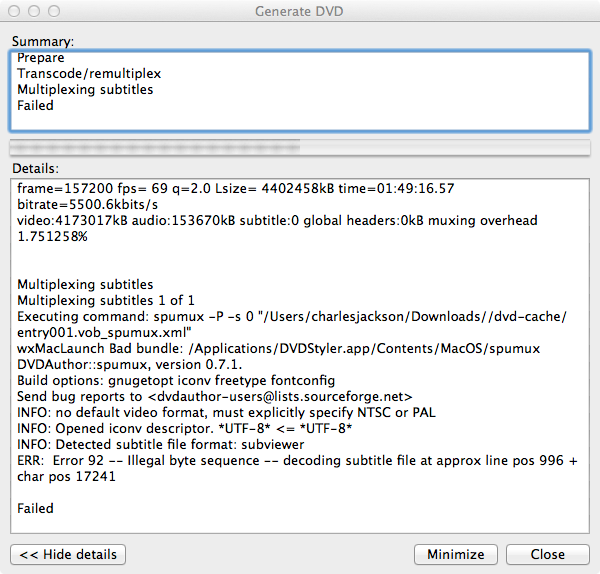Click 'Multiplexing subtitles 1 of 1' line
Viewport: 600px width, 574px height.
click(106, 300)
